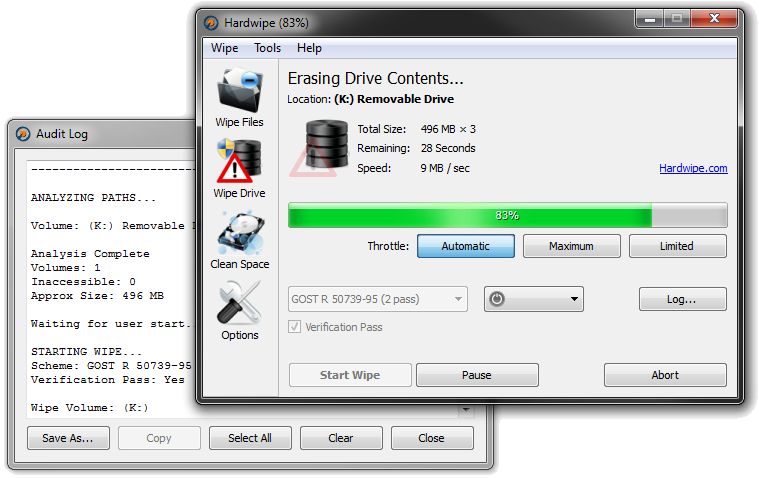Click the '(K:) Removable Drive' location text
759x478 pixels.
point(394,99)
